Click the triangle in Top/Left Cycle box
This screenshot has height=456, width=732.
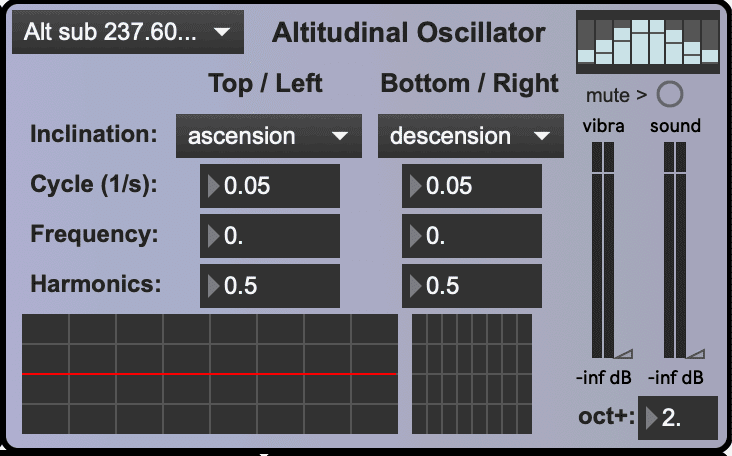(214, 186)
